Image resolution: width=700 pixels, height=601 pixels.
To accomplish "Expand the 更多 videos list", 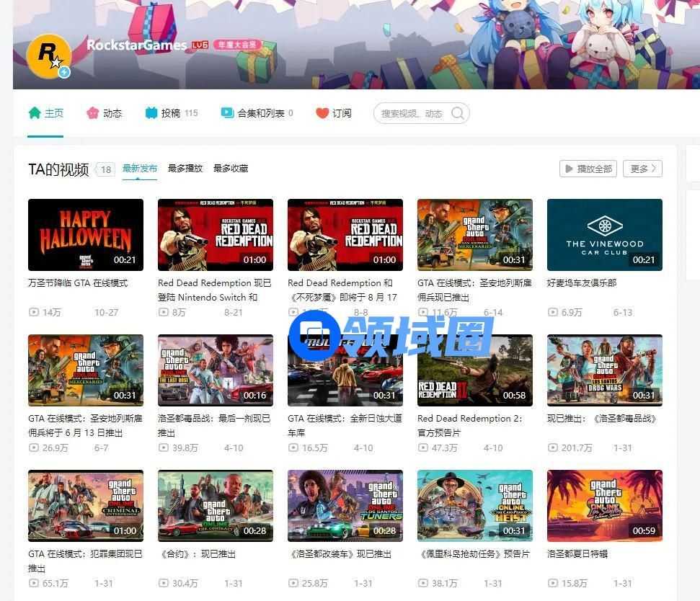I will (642, 169).
